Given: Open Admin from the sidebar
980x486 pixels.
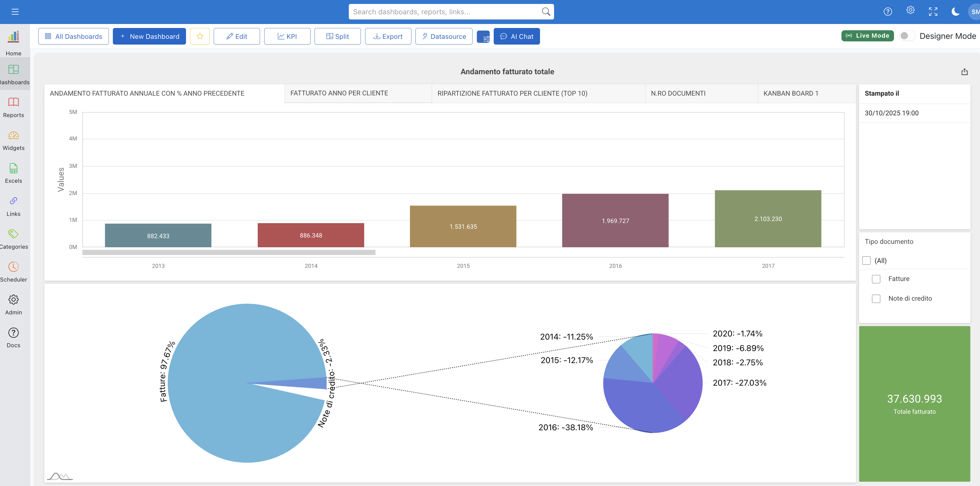Looking at the screenshot, I should tap(13, 305).
